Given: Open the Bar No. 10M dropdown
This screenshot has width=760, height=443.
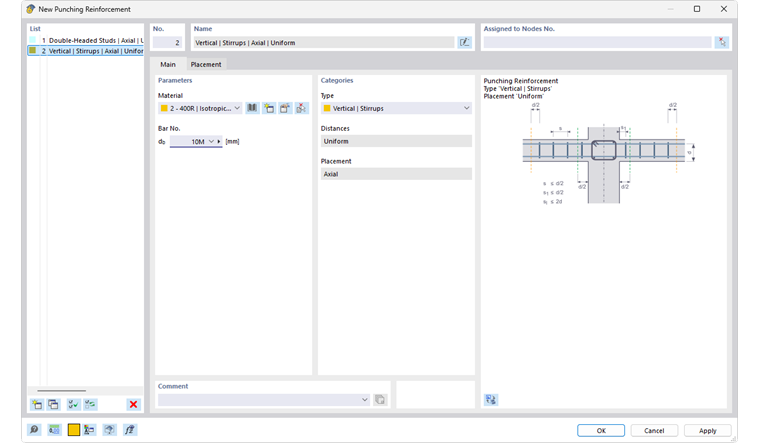Looking at the screenshot, I should coord(211,142).
